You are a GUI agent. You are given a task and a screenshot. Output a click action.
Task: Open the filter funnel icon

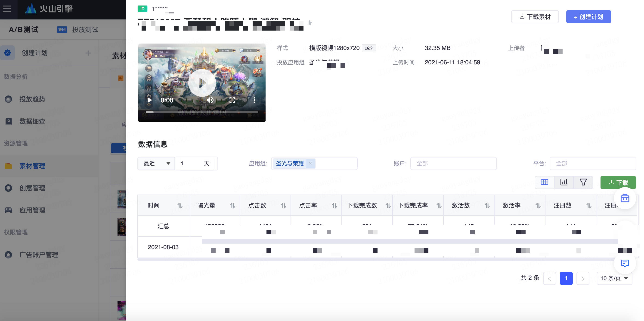(x=583, y=182)
